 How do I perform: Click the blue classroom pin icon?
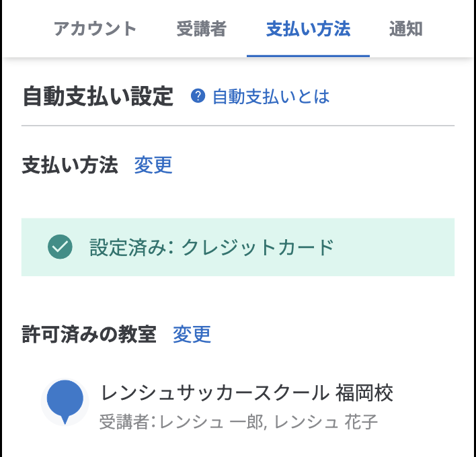[65, 401]
